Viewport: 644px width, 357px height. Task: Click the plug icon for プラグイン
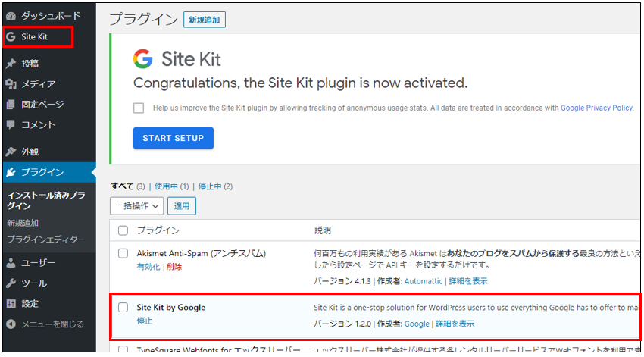point(11,172)
